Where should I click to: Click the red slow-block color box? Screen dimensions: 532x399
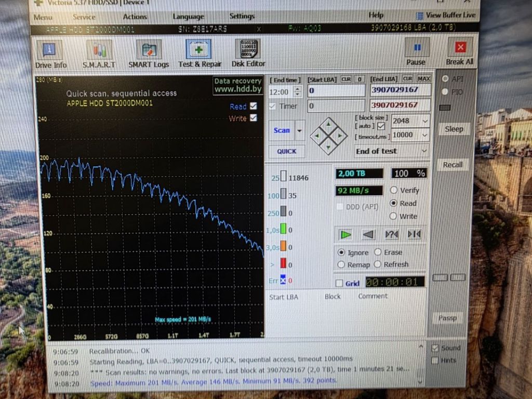tap(283, 263)
